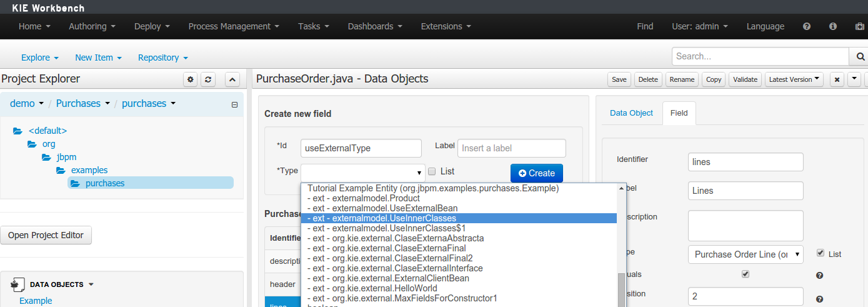Open Project Explorer gear settings
The image size is (868, 307).
click(191, 79)
